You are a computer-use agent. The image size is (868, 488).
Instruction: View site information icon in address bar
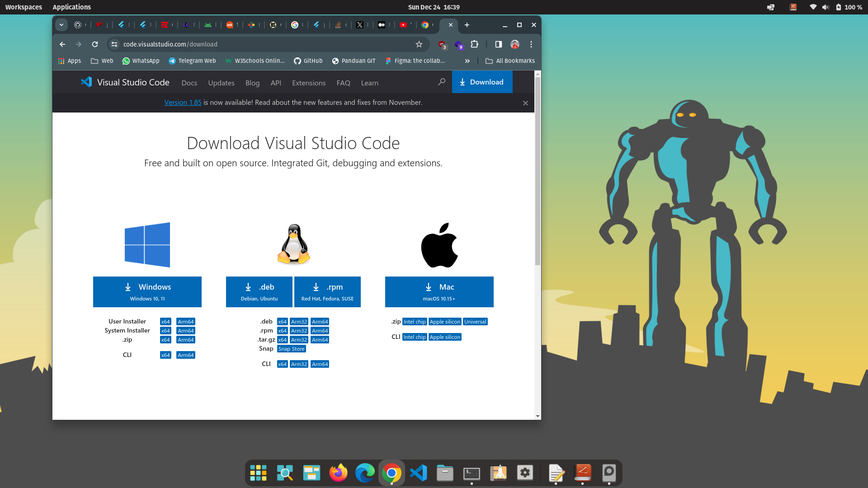[x=114, y=44]
